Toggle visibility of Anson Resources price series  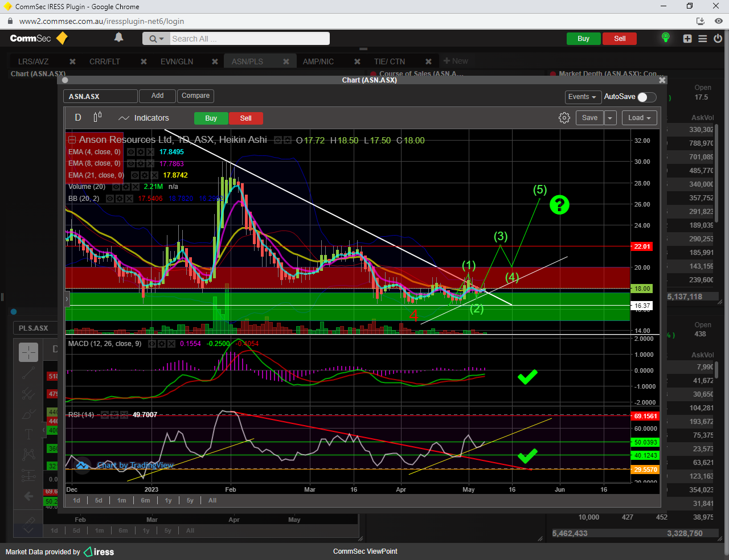point(278,140)
